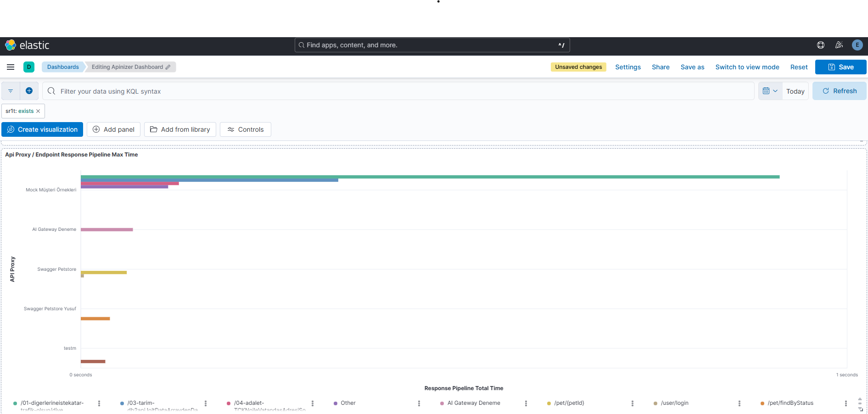Click the panel title Response Pipeline Max Time

(x=71, y=155)
